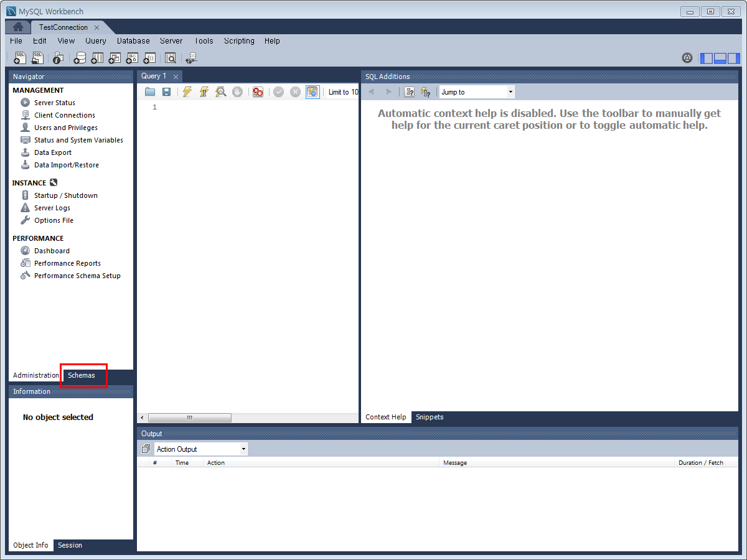Open the Edit menu

click(x=40, y=41)
